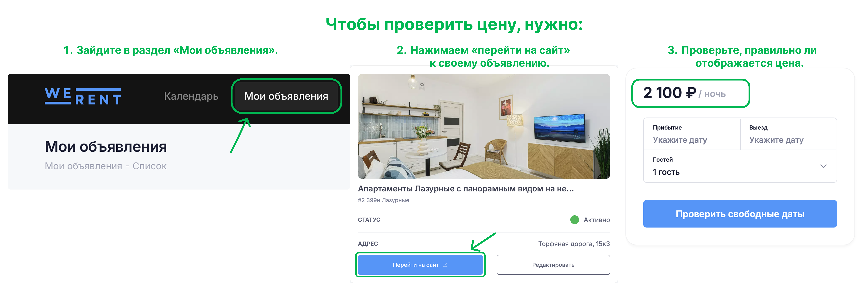
Task: Click the WE RENT logo
Action: [83, 96]
